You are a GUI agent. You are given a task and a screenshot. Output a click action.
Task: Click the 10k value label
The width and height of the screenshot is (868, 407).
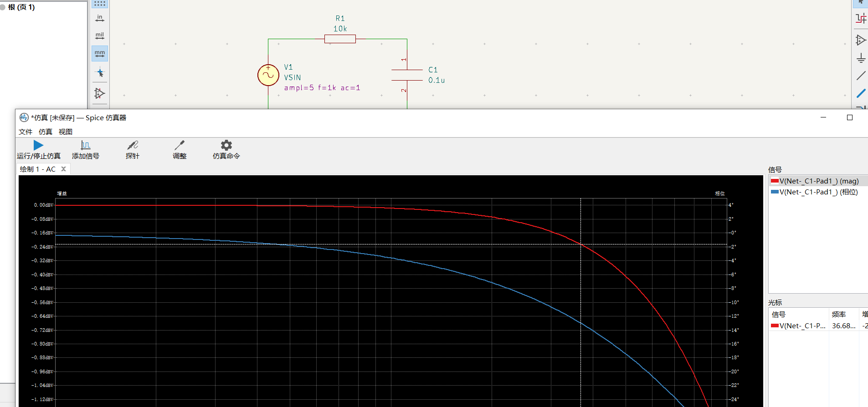(340, 29)
